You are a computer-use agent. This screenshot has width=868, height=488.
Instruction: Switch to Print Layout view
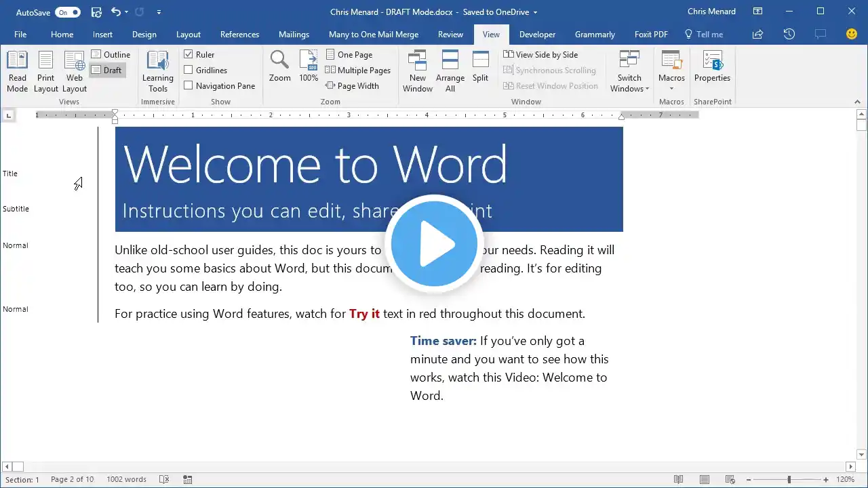[x=45, y=72]
